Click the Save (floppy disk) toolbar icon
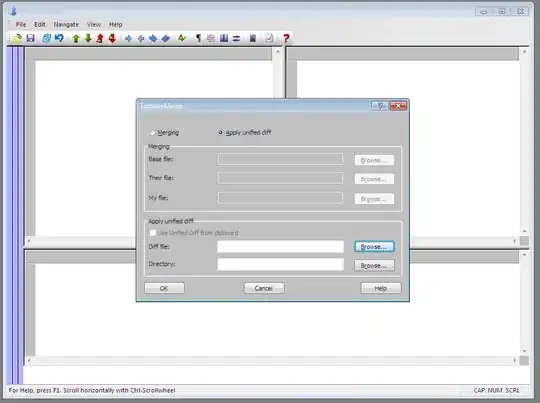 pyautogui.click(x=31, y=38)
